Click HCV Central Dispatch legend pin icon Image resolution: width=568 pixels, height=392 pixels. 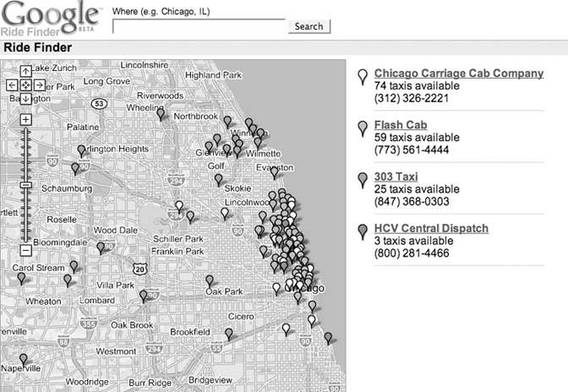[363, 232]
